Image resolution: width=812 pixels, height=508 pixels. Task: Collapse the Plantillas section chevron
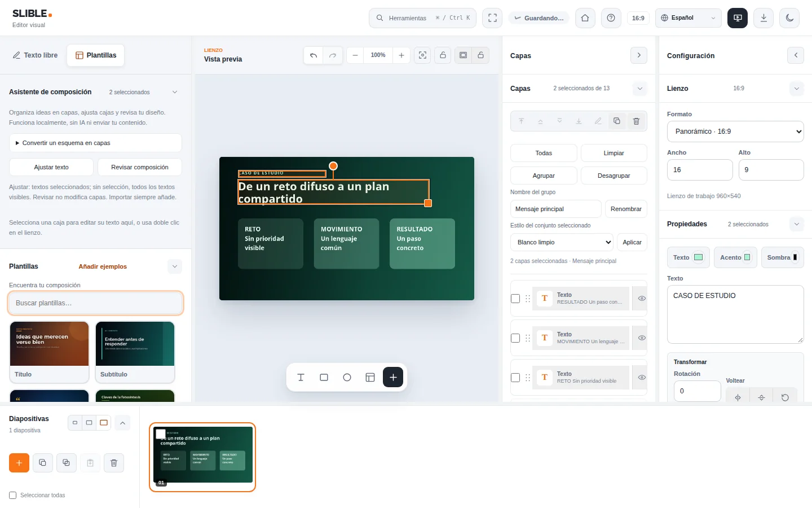click(175, 266)
